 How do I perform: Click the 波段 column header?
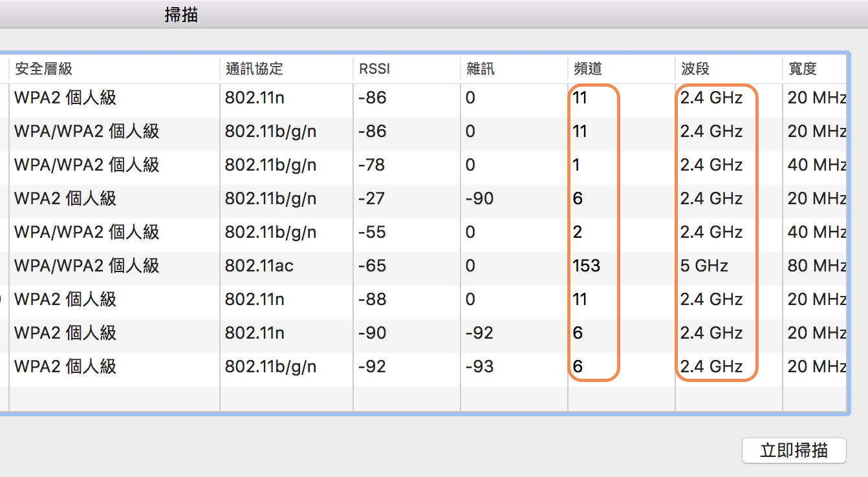click(x=695, y=69)
